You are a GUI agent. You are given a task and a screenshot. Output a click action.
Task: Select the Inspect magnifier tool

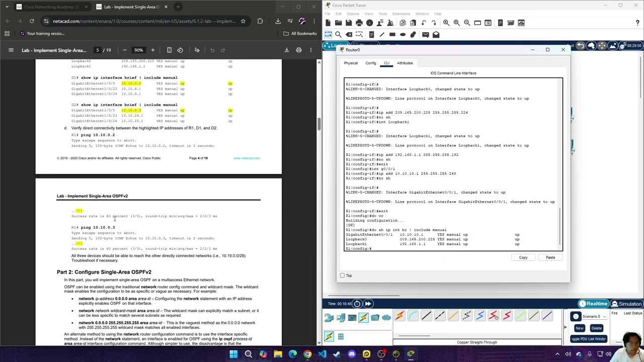tap(338, 35)
